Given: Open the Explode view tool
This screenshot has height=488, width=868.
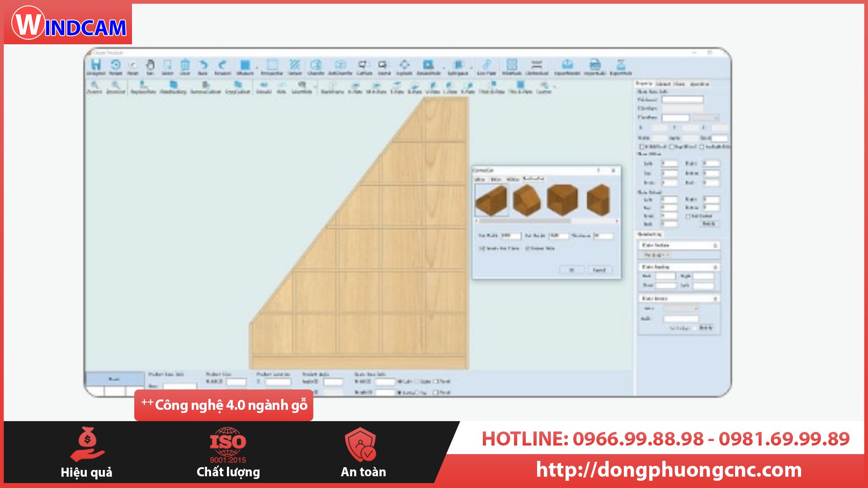Looking at the screenshot, I should click(404, 65).
